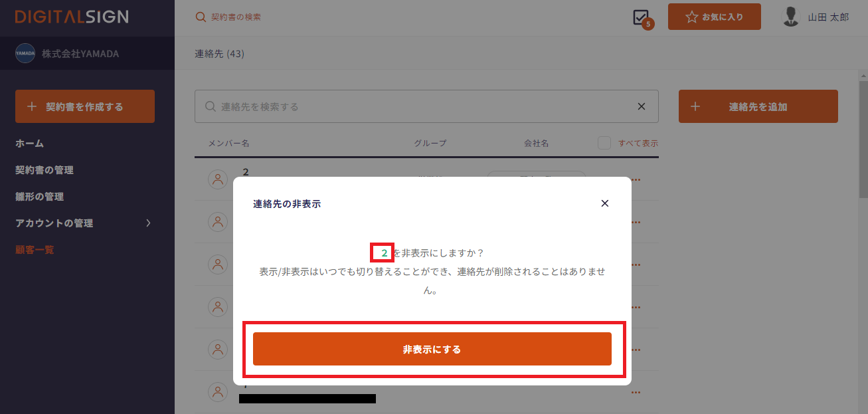Clear the contact search with X icon

(x=642, y=106)
